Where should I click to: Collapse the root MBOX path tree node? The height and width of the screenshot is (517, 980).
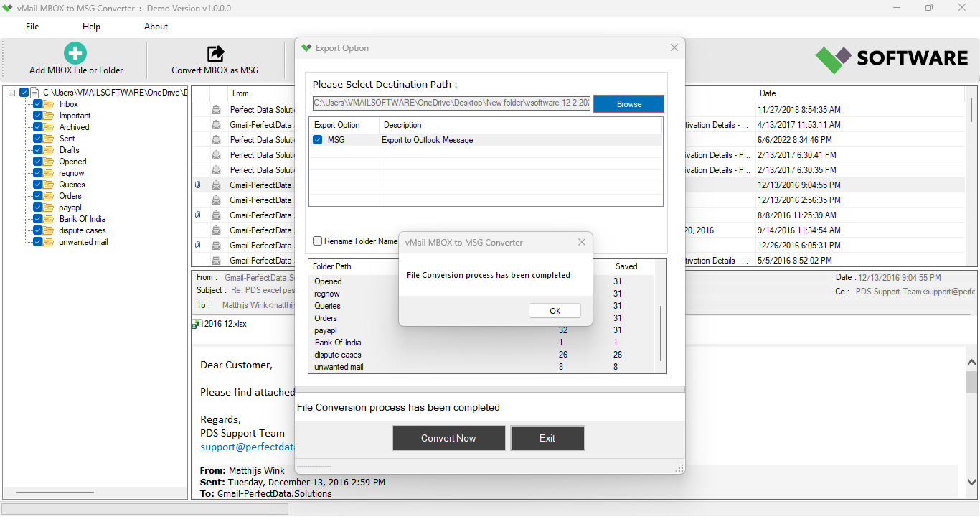[12, 93]
